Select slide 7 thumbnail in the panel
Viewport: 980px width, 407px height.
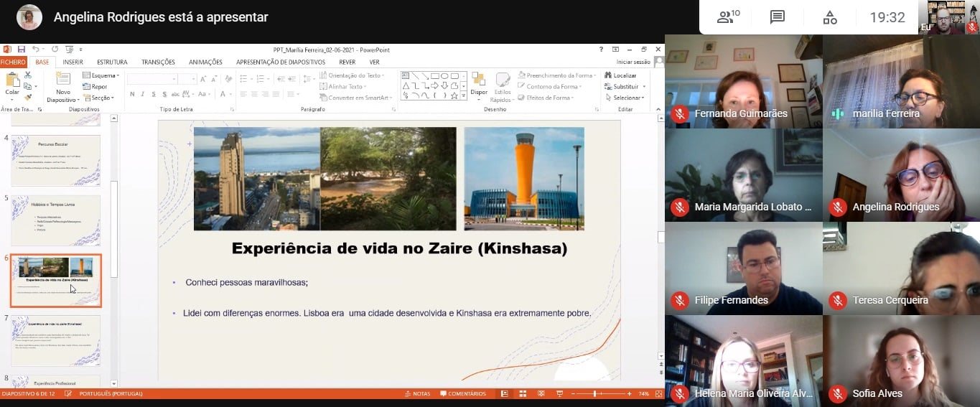click(x=56, y=340)
